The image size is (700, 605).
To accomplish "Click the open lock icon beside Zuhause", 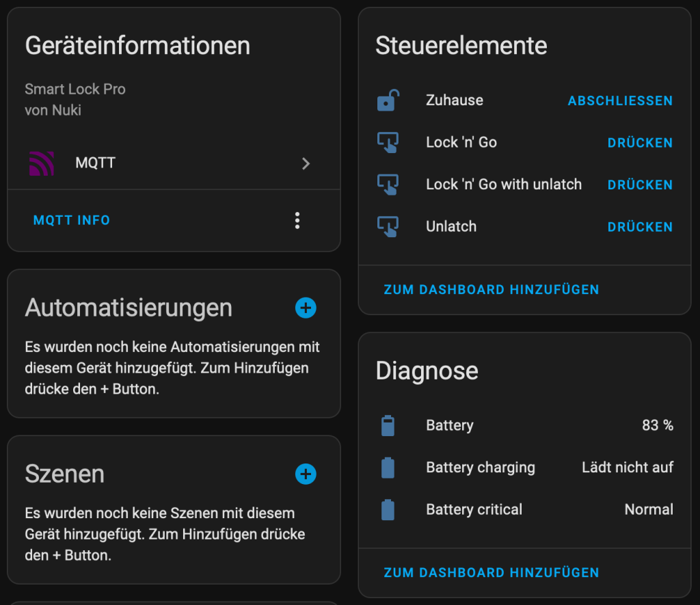I will click(388, 100).
